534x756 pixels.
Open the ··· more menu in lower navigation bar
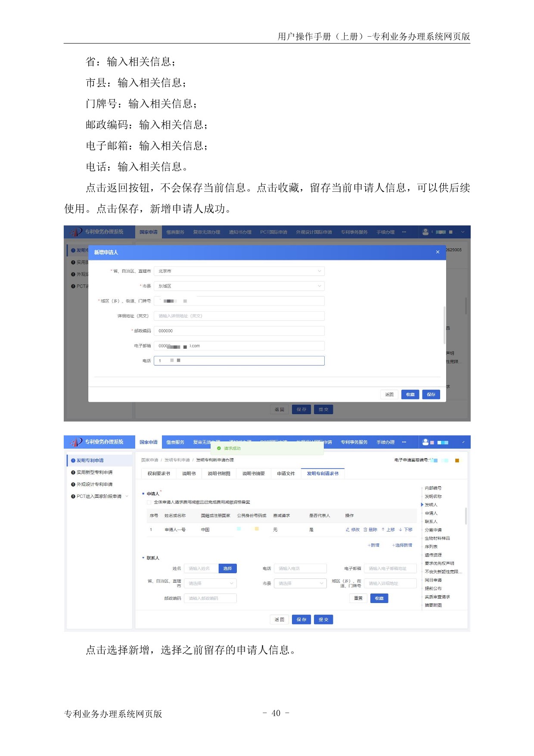click(404, 442)
